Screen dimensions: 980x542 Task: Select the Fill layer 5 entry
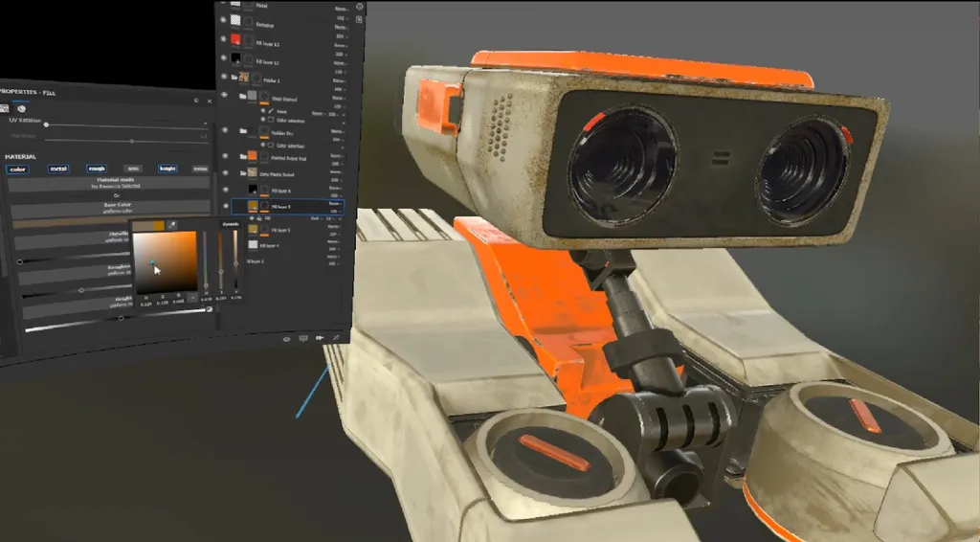(282, 231)
